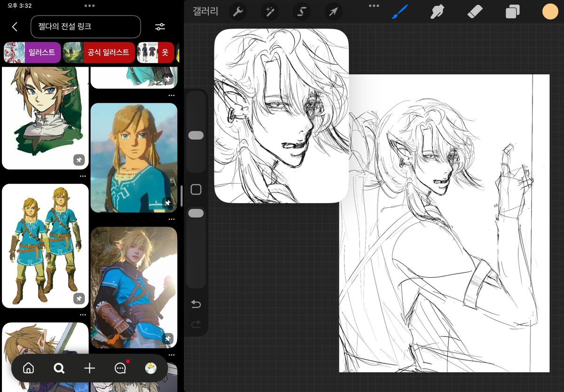Open the Breath of the Wild Link close-up pin
The height and width of the screenshot is (392, 564).
click(134, 157)
